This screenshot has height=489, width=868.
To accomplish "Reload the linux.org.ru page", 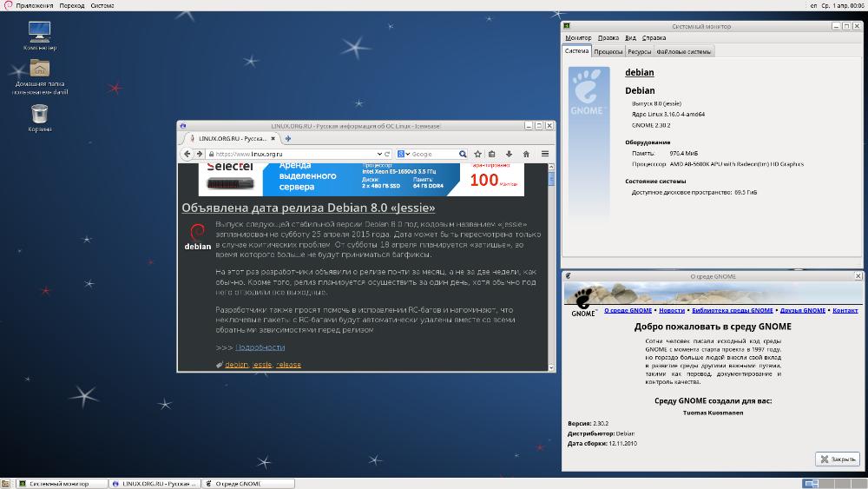I will click(387, 154).
